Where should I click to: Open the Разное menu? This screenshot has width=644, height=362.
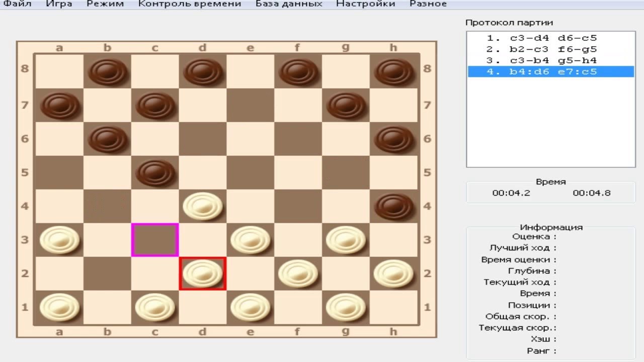(428, 4)
